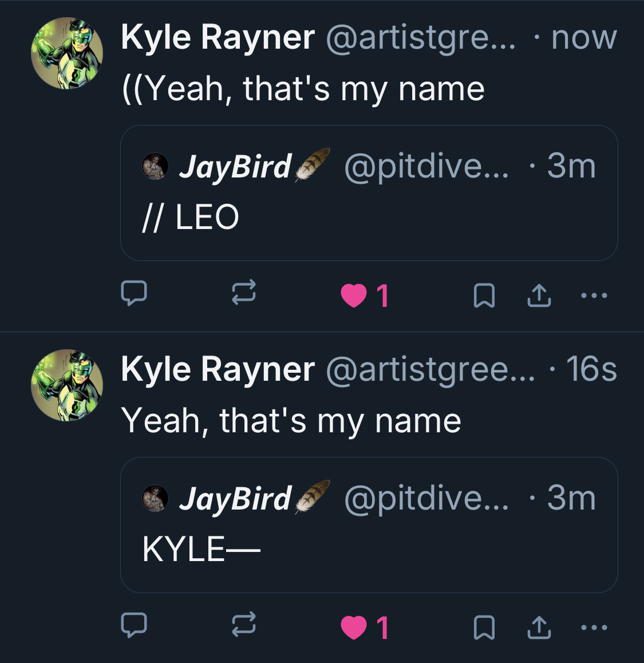Share the post quoting "KYLE—"
Image resolution: width=644 pixels, height=663 pixels.
click(539, 628)
